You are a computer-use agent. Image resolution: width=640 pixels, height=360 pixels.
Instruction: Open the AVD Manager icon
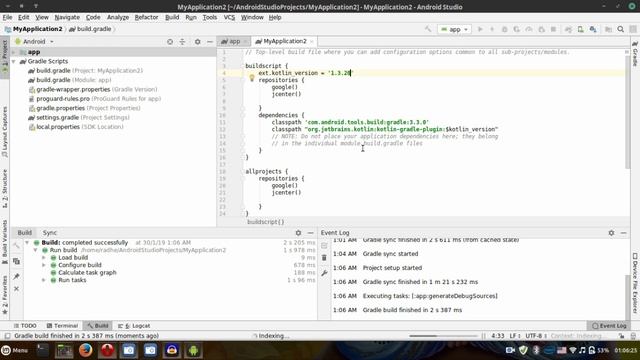pyautogui.click(x=580, y=29)
